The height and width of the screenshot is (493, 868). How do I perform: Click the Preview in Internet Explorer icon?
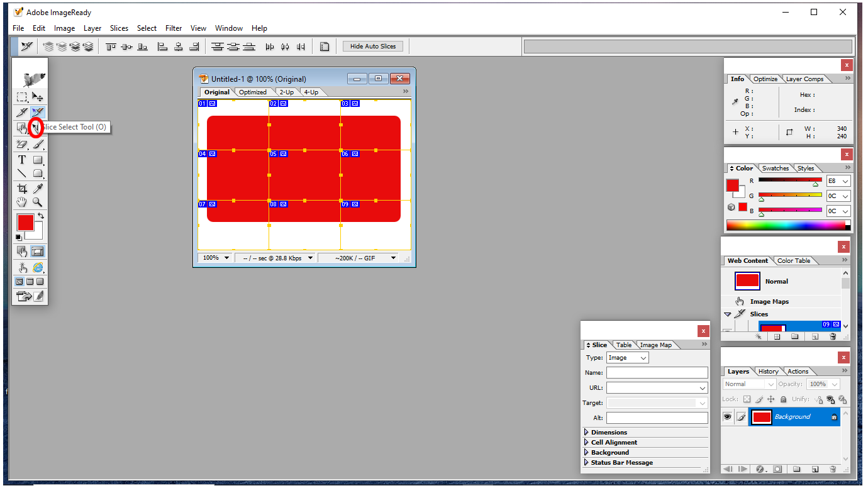[x=38, y=267]
